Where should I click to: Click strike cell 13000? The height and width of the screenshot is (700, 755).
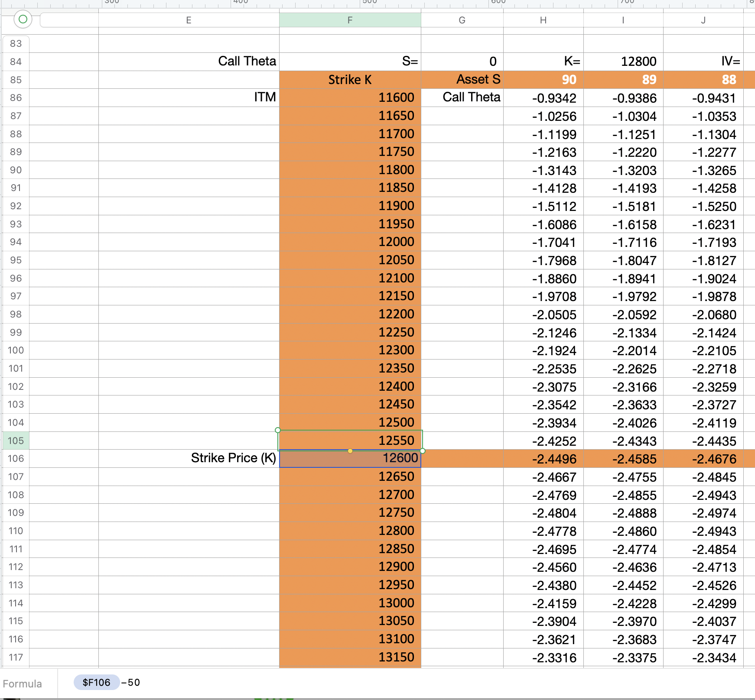coord(350,603)
